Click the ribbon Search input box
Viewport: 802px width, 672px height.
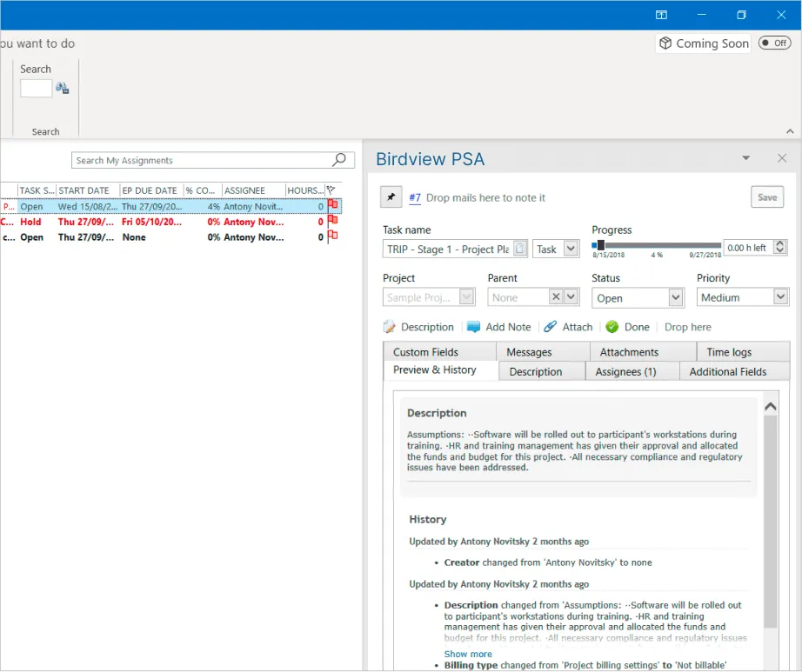[36, 88]
